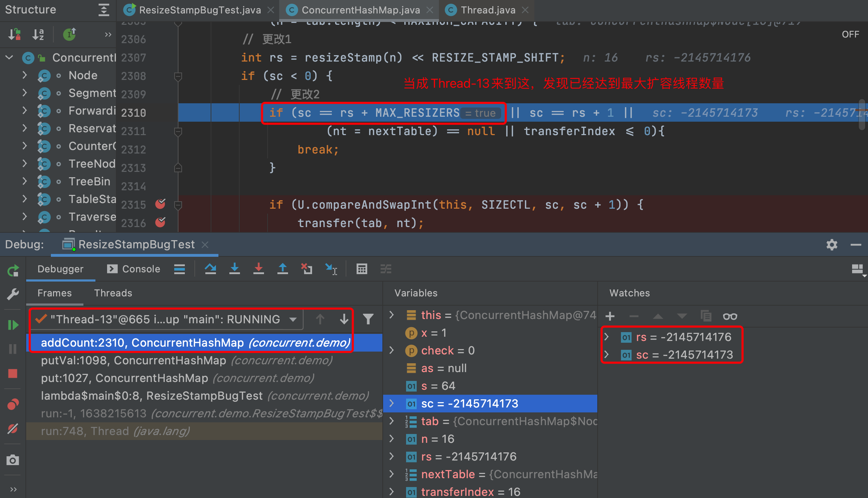The image size is (868, 498).
Task: Open Debug panel gear settings
Action: [832, 245]
